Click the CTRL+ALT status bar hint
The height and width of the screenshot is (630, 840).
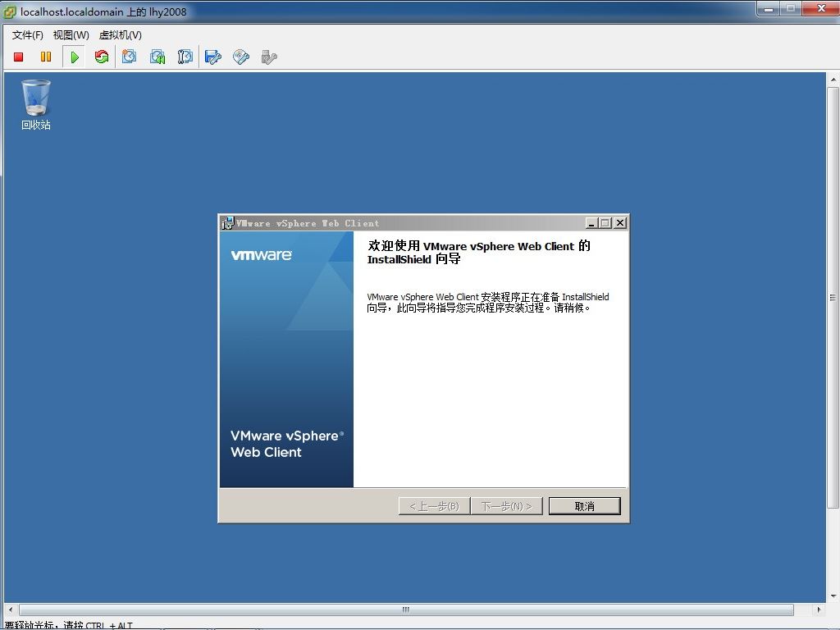pyautogui.click(x=69, y=625)
